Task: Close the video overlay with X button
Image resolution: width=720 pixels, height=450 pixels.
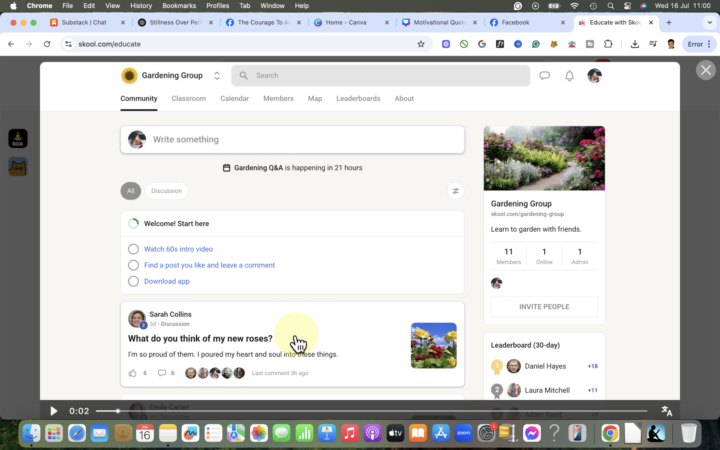Action: click(x=706, y=70)
